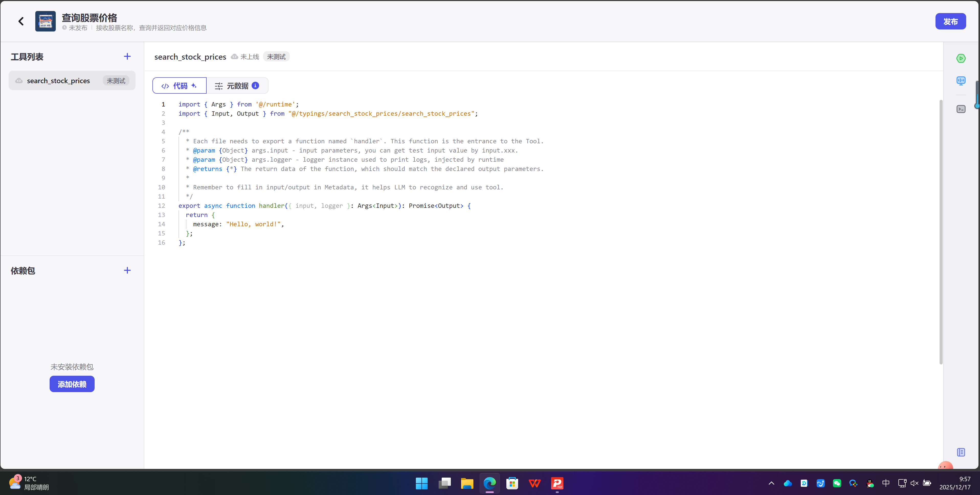Screen dimensions: 980x495
Task: Add dependency package with plus icon
Action: pos(127,270)
